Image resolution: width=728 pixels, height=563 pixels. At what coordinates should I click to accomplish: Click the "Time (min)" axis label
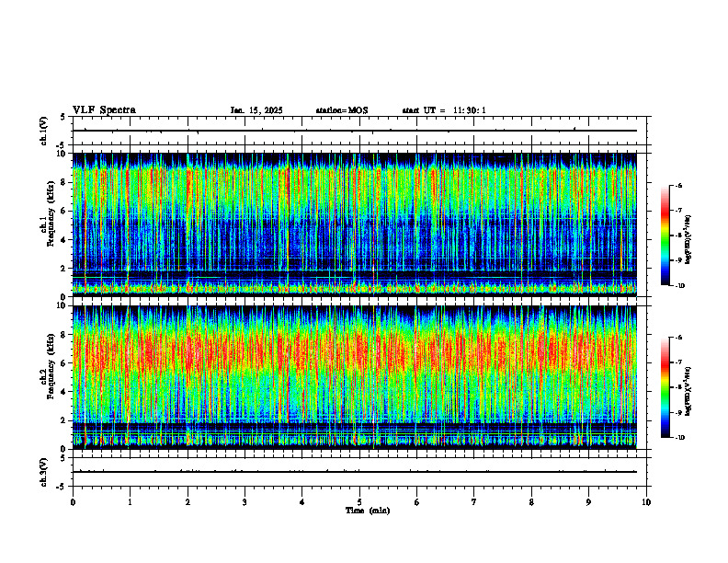point(368,511)
